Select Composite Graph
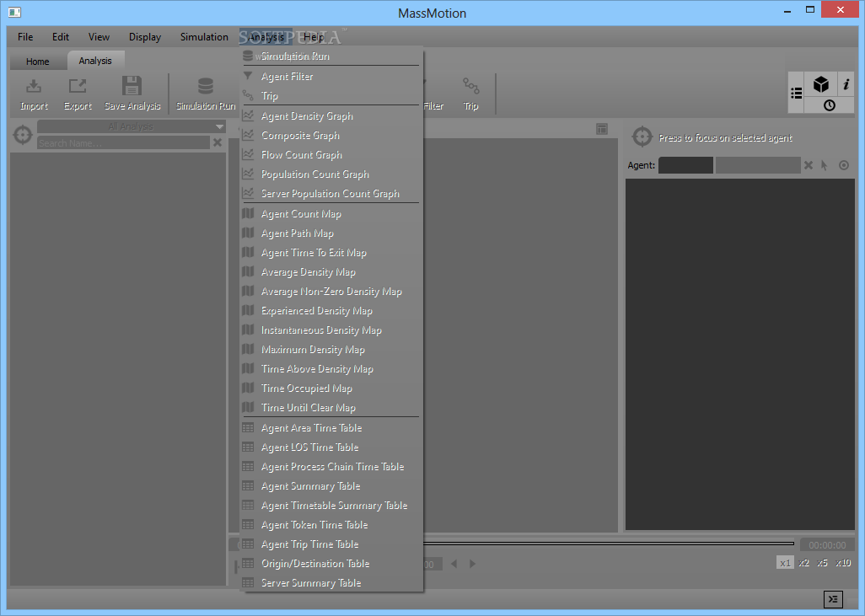Viewport: 865px width, 616px height. point(331,136)
